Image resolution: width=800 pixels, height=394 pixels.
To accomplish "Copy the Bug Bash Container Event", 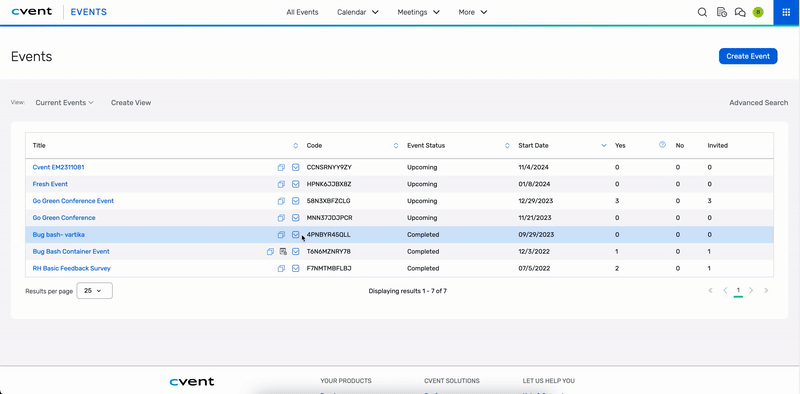I will (270, 252).
